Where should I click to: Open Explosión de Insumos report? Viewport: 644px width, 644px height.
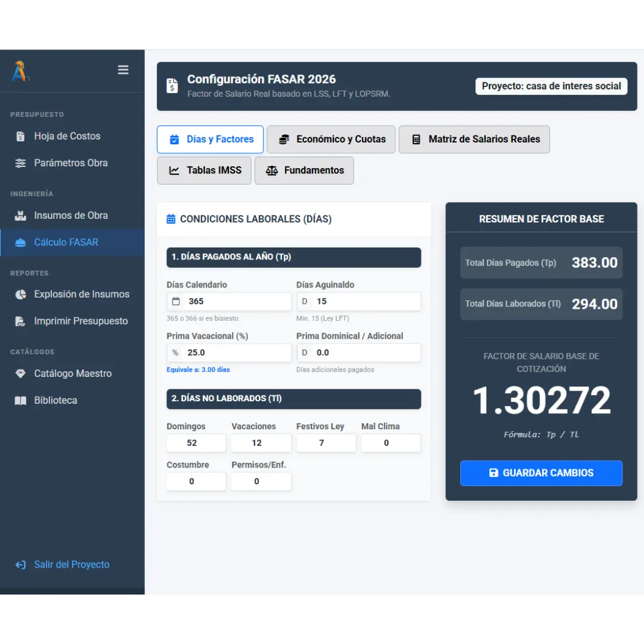(x=72, y=295)
